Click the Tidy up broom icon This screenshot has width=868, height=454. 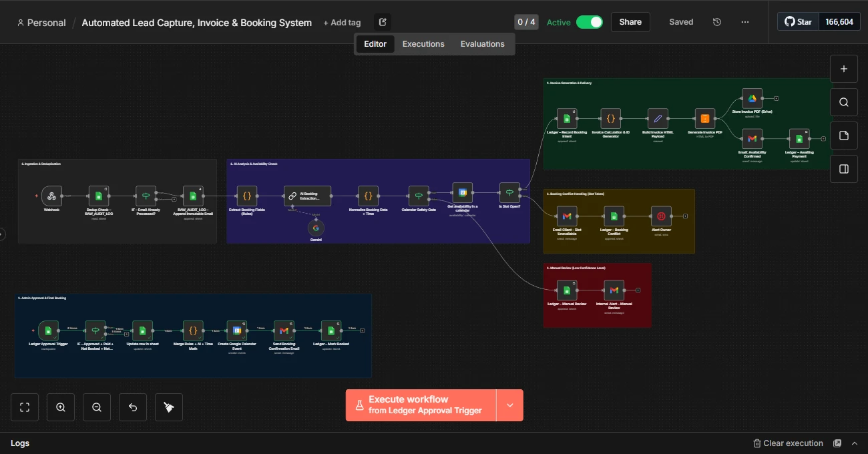[168, 407]
